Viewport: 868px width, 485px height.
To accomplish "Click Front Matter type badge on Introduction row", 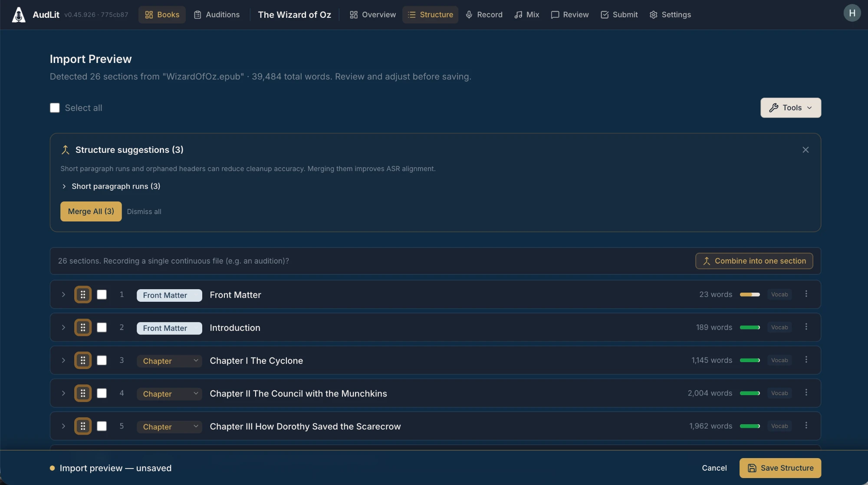I will pyautogui.click(x=169, y=328).
